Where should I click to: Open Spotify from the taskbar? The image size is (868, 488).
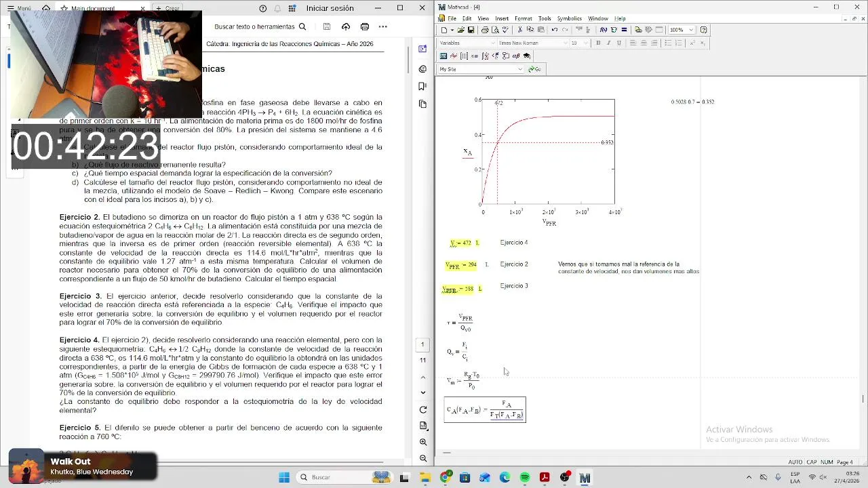tap(525, 477)
